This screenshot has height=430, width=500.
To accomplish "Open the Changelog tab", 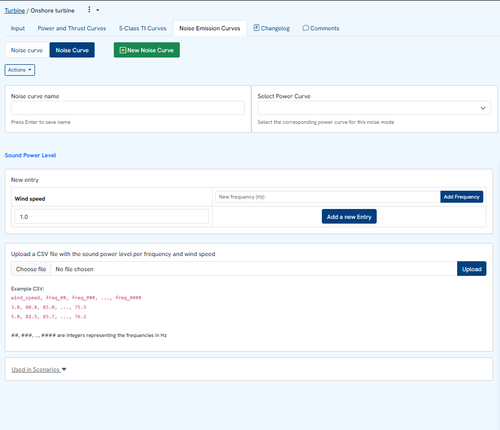I will pyautogui.click(x=271, y=28).
